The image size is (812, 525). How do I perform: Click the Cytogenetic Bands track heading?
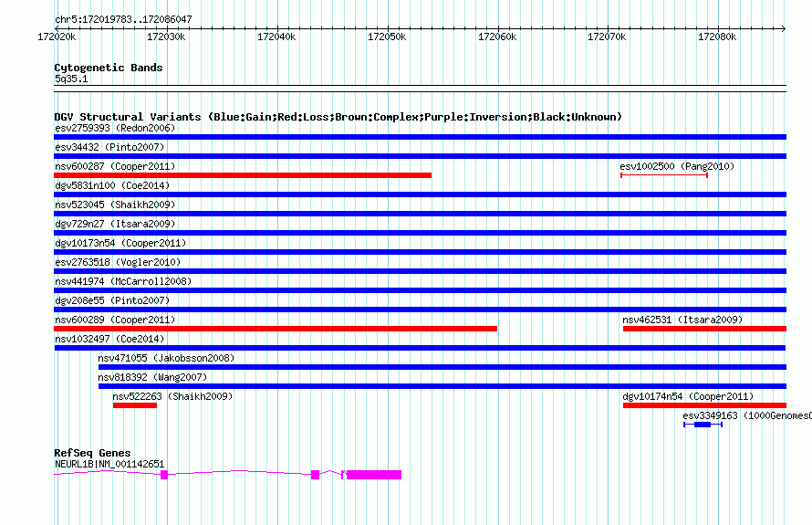coord(109,68)
